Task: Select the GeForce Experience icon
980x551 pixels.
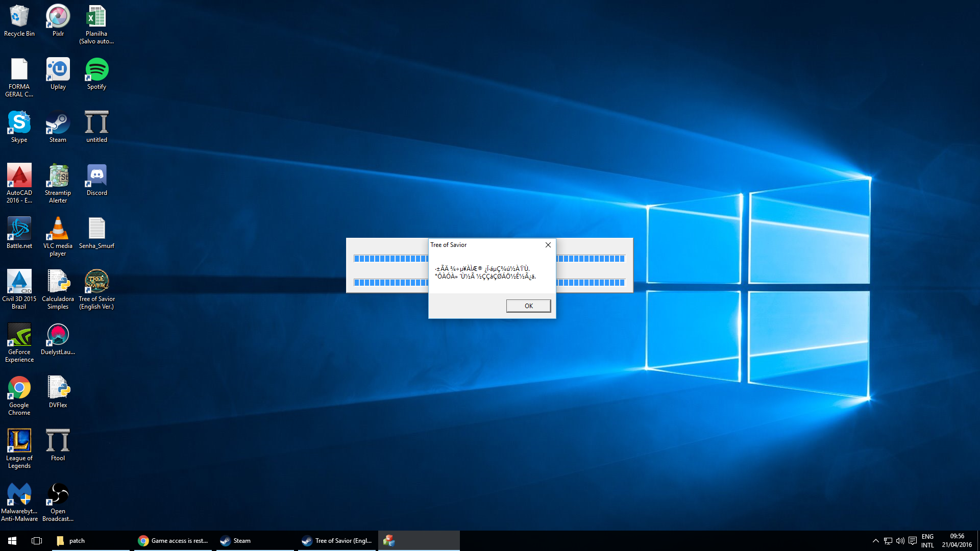Action: 19,342
